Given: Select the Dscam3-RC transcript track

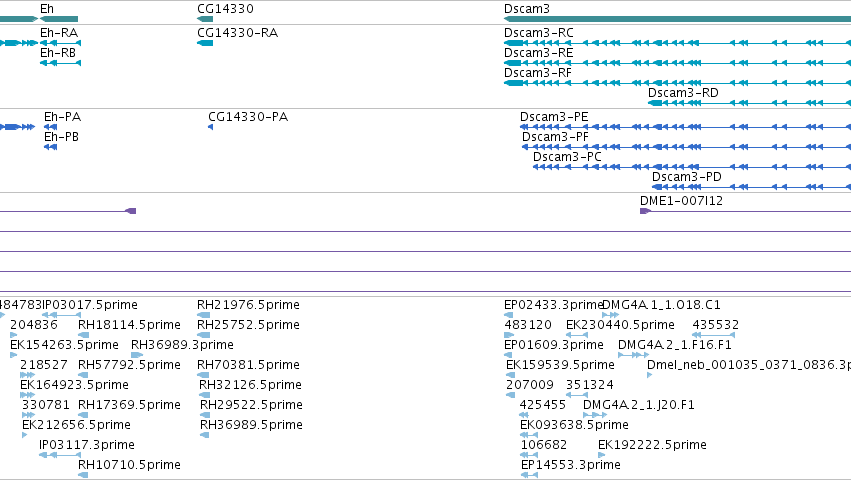Looking at the screenshot, I should coord(677,43).
